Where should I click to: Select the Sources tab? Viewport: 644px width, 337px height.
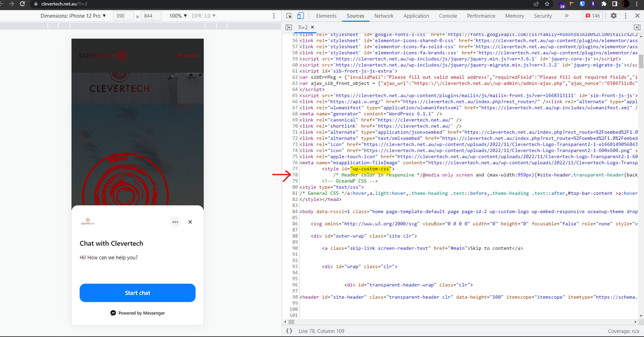tap(355, 16)
